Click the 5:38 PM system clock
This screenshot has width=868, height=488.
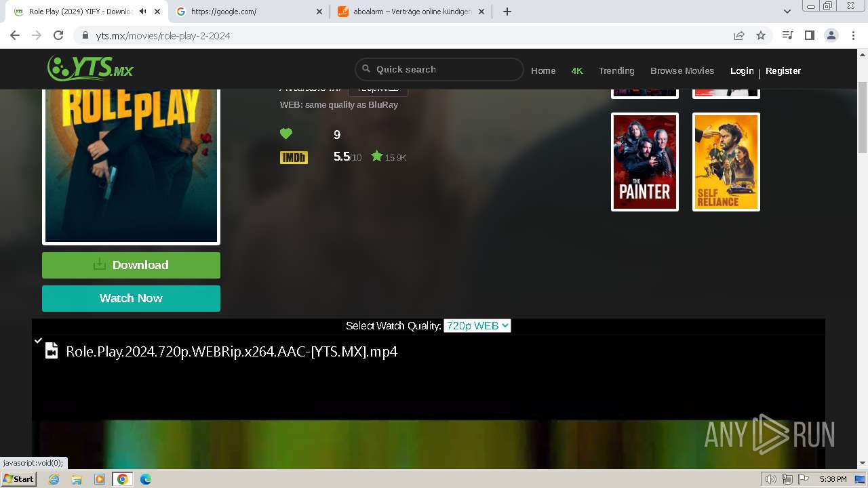(833, 479)
